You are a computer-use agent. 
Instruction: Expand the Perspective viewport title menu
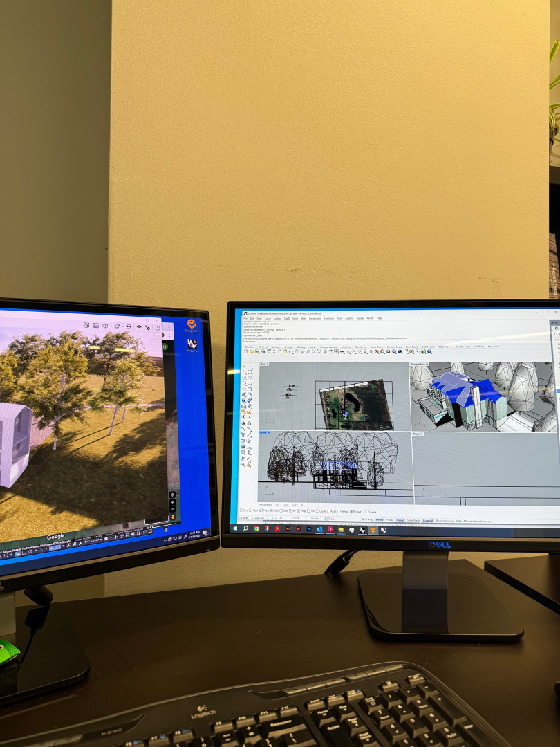[420, 363]
